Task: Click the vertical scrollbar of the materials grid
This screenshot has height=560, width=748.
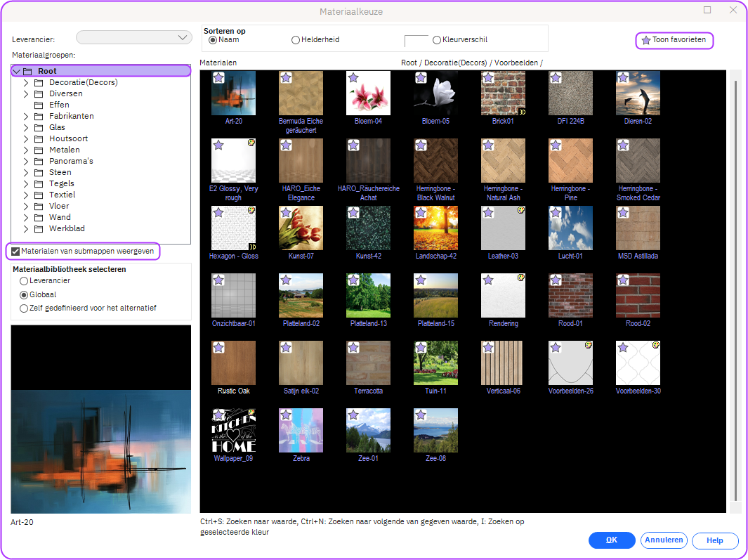Action: 735,281
